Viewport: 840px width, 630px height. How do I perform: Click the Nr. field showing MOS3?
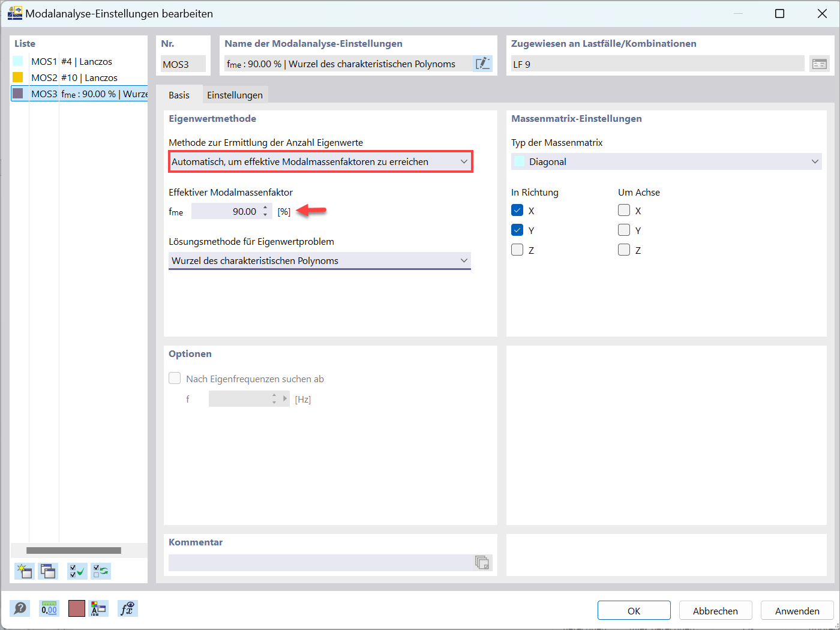[x=183, y=64]
